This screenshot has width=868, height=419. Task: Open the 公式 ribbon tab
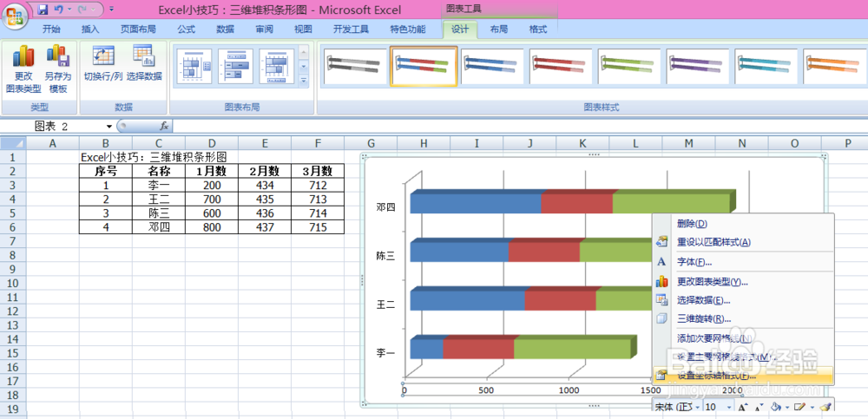pos(186,29)
